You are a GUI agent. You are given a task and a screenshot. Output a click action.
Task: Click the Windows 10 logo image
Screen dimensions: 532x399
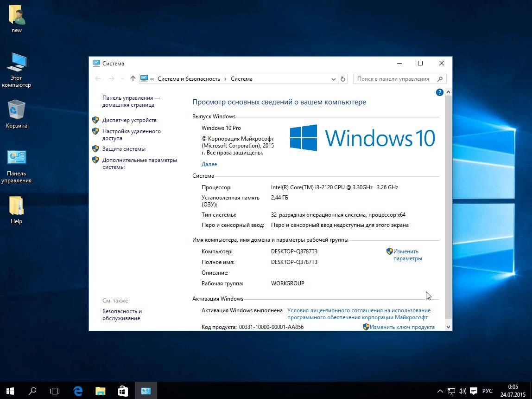362,138
